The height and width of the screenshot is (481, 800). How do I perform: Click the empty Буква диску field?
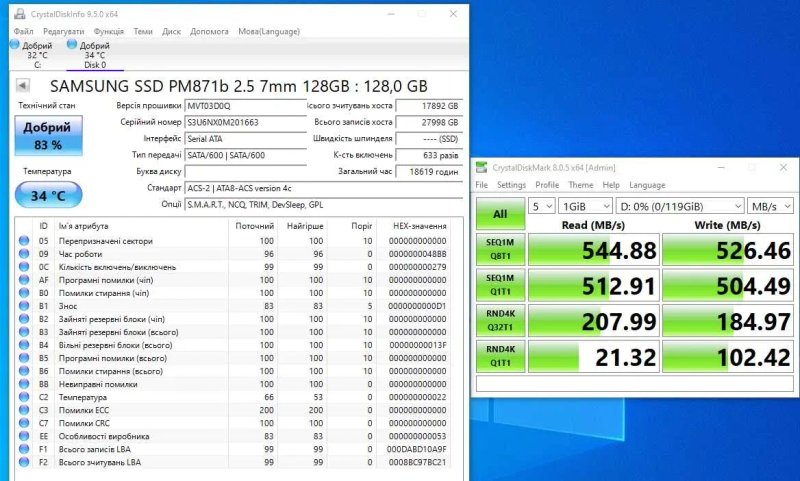click(245, 171)
